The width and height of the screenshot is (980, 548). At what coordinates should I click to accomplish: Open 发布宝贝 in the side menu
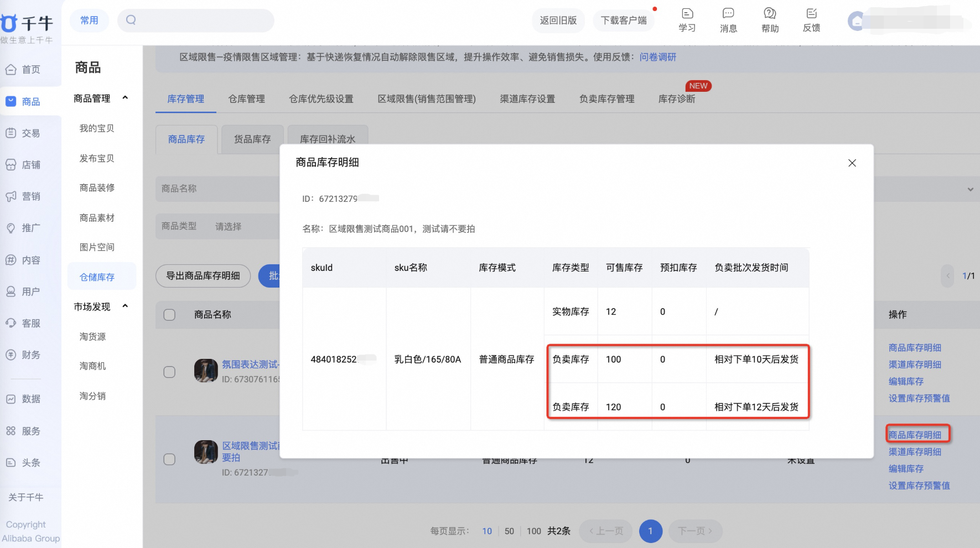click(97, 158)
